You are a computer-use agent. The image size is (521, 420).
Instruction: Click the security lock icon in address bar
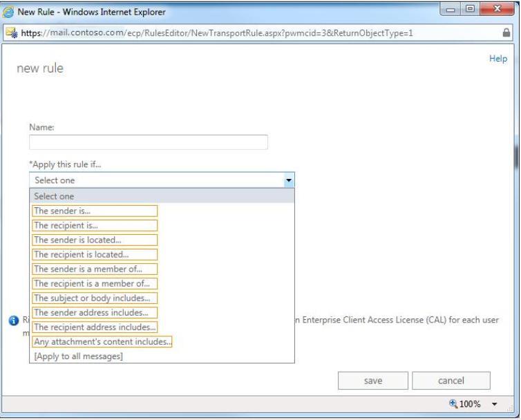click(506, 32)
